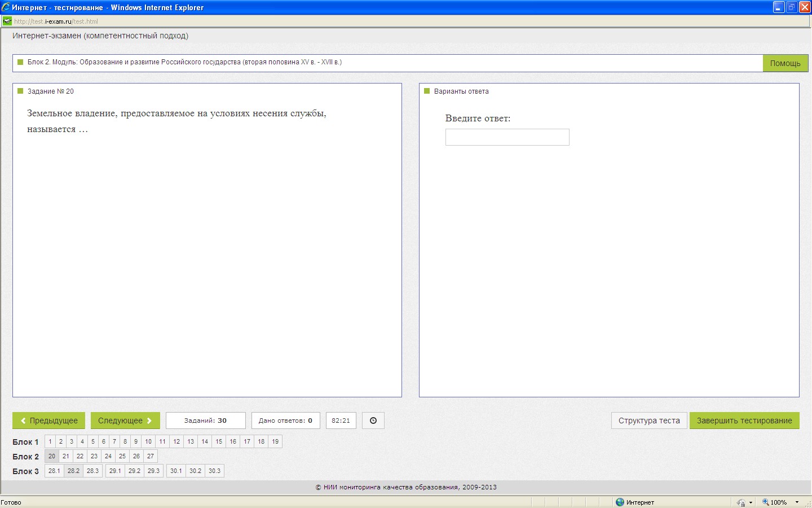Click the Дано ответов: 0 counter
The height and width of the screenshot is (508, 812).
click(285, 421)
